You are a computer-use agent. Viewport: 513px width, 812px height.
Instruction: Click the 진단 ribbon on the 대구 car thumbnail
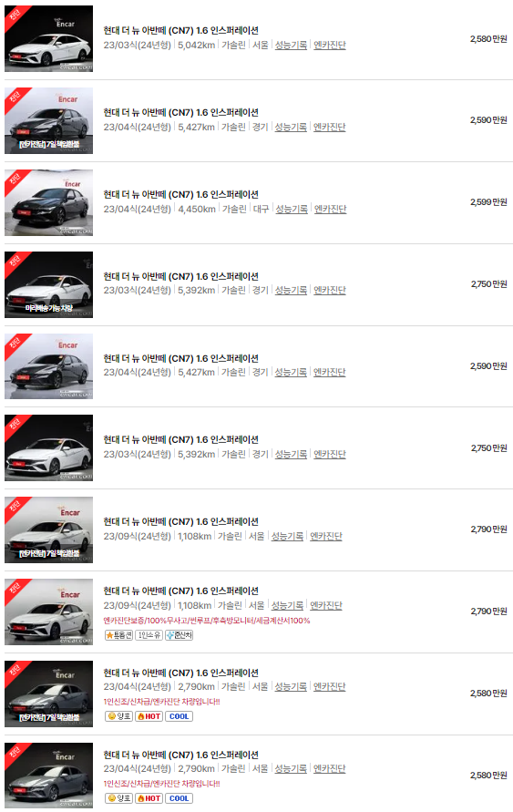[15, 180]
